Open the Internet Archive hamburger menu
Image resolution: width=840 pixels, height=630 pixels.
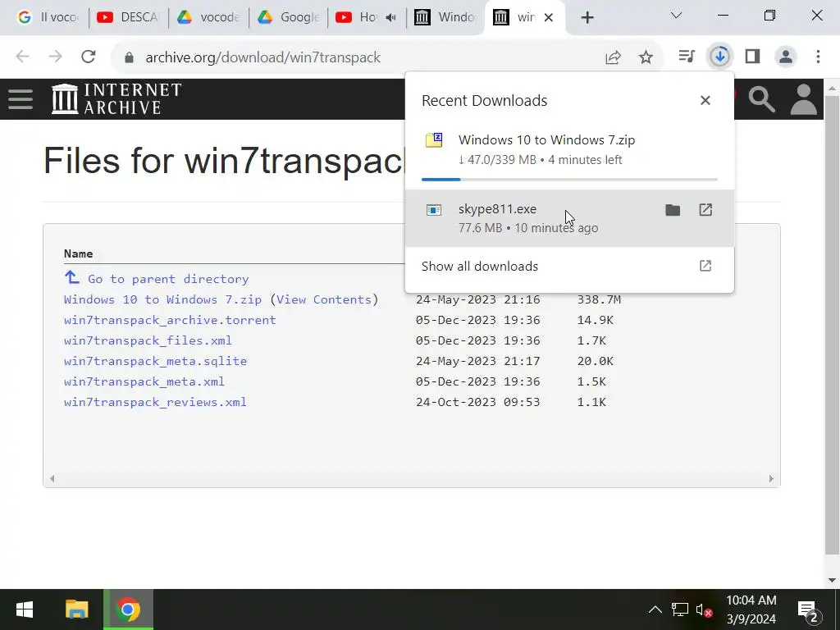pos(21,99)
